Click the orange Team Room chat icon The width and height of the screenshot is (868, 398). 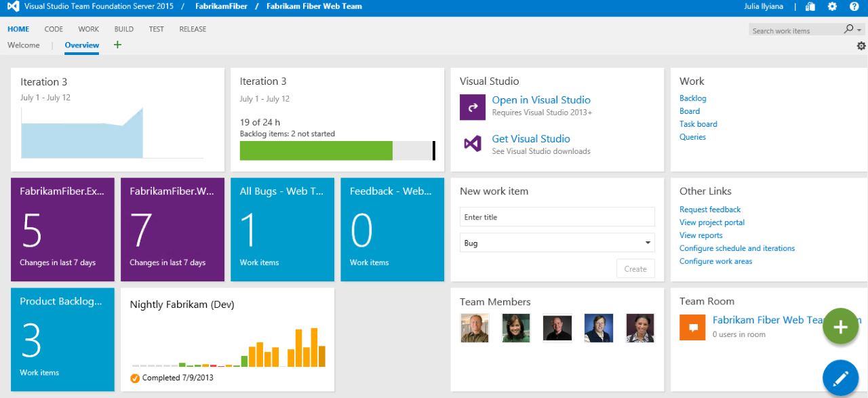tap(692, 327)
